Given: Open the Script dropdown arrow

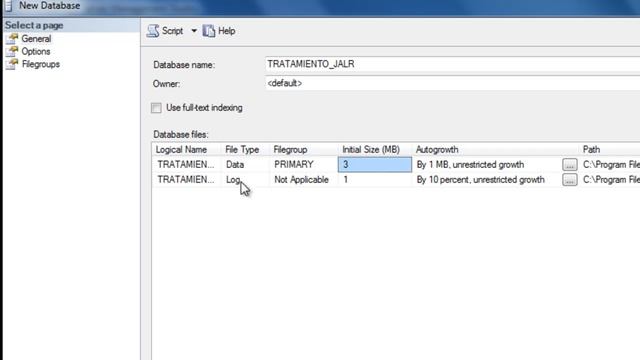Looking at the screenshot, I should (x=194, y=31).
